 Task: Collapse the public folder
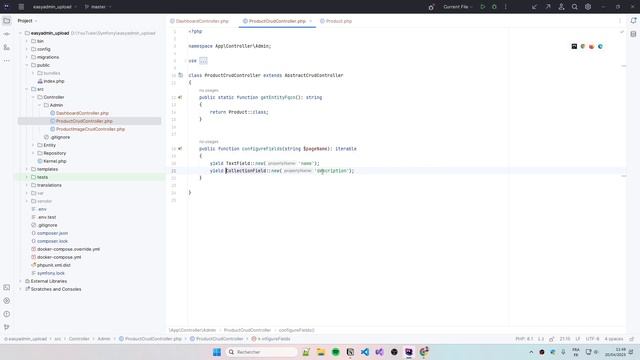[x=27, y=65]
